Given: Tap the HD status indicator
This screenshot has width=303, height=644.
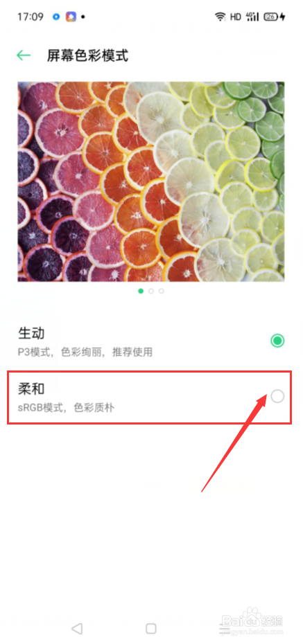Looking at the screenshot, I should [236, 17].
